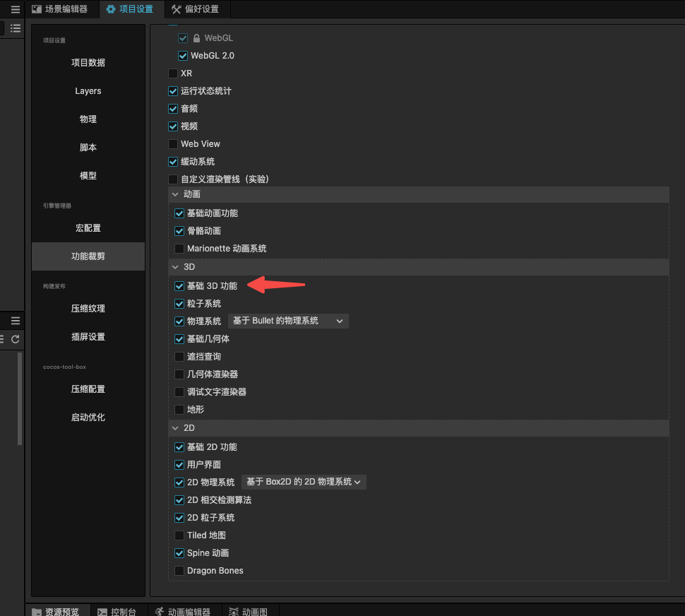The width and height of the screenshot is (685, 616).
Task: Open the Layers settings page
Action: (88, 91)
